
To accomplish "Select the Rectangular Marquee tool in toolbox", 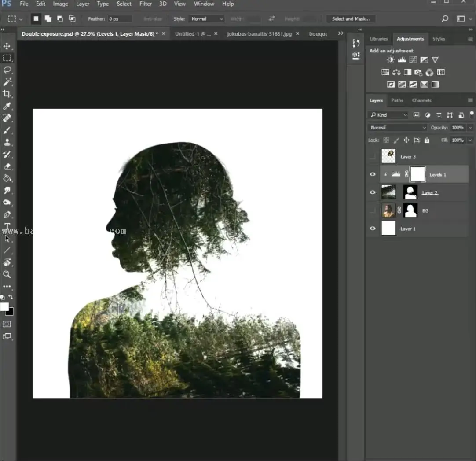I will [7, 58].
